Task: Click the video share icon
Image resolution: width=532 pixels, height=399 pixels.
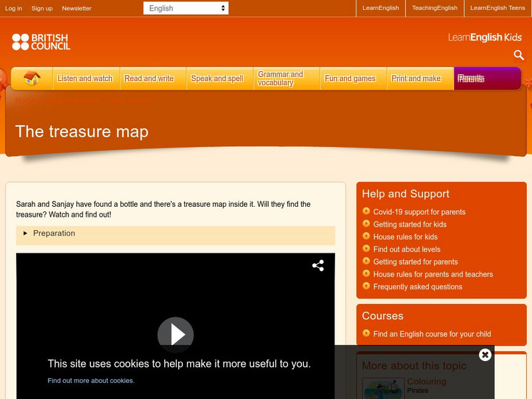Action: point(318,265)
